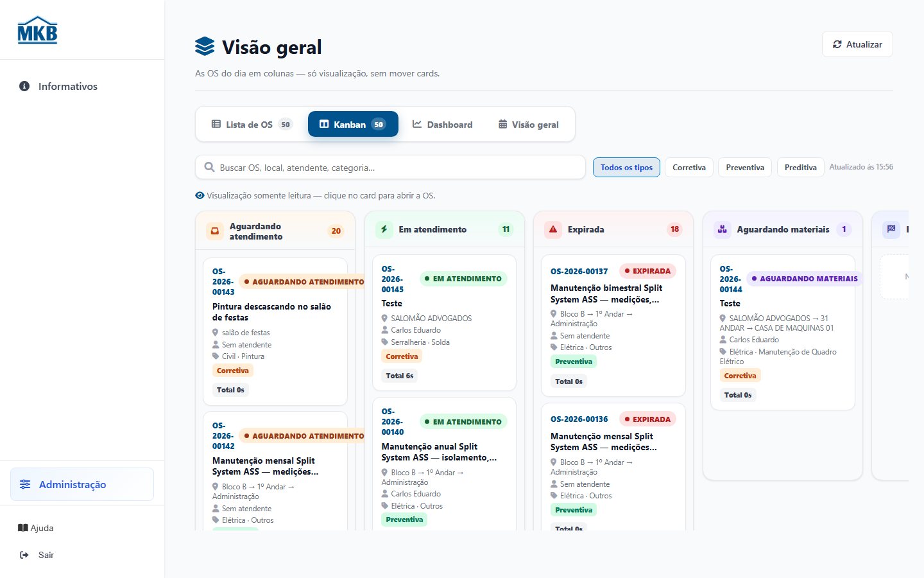Open the Visão geral tab
Image resolution: width=924 pixels, height=578 pixels.
pos(529,125)
